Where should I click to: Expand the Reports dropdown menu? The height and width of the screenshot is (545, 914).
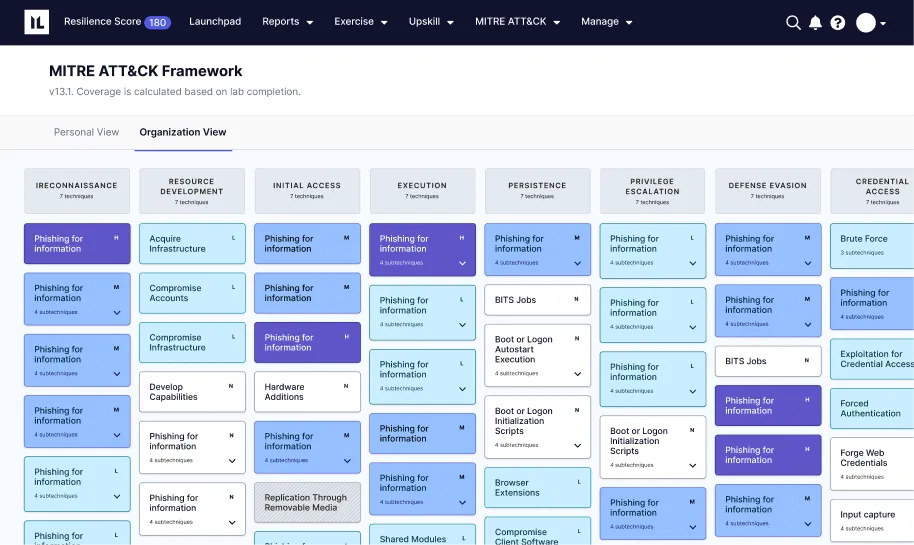(287, 22)
